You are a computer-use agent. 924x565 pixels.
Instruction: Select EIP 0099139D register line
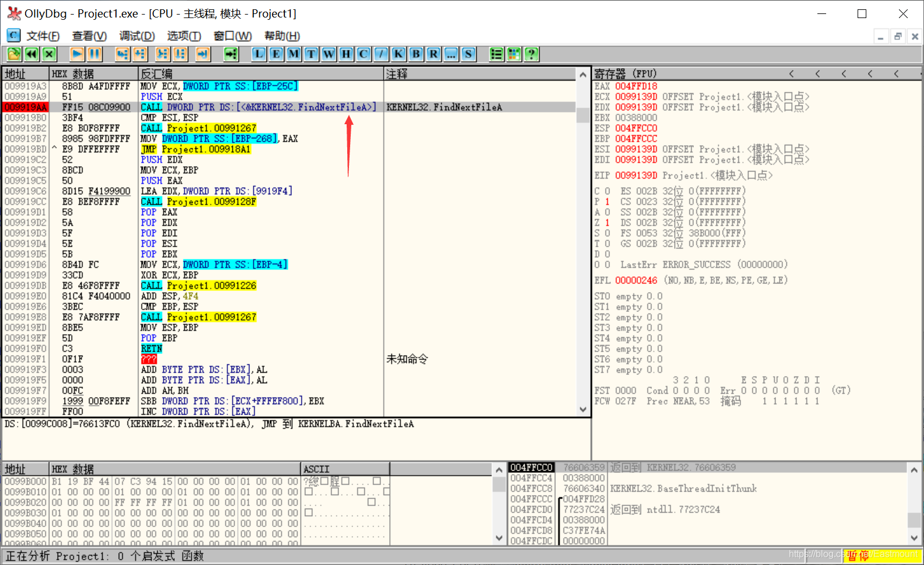coord(683,176)
